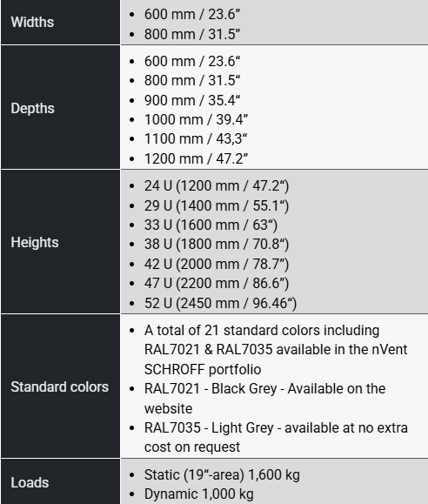This screenshot has width=428, height=504.
Task: Click the Loads row header
Action: point(60,481)
